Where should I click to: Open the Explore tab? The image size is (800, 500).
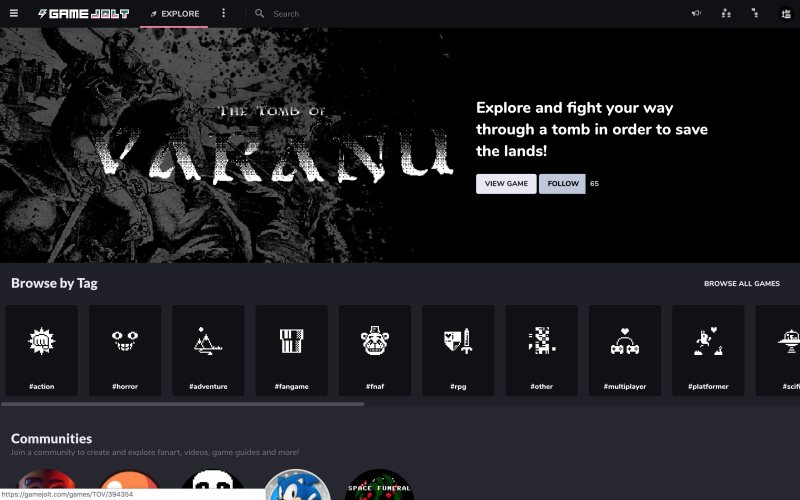coord(174,14)
